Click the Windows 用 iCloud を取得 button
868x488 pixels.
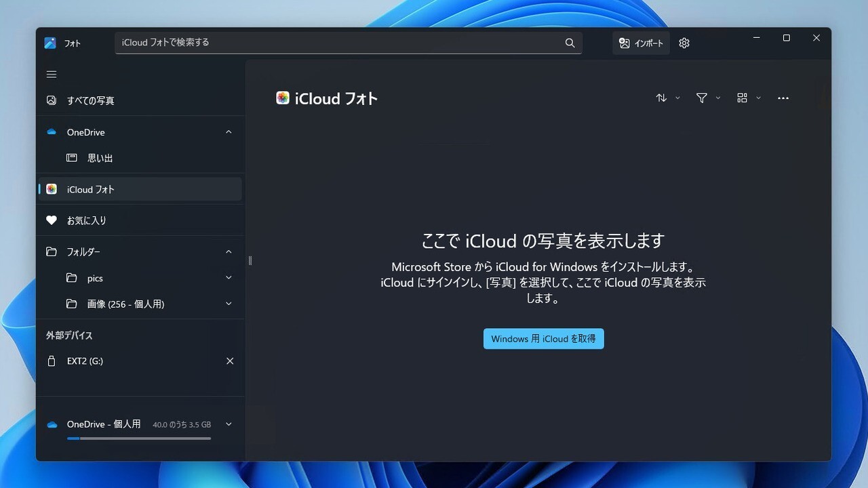(x=543, y=338)
